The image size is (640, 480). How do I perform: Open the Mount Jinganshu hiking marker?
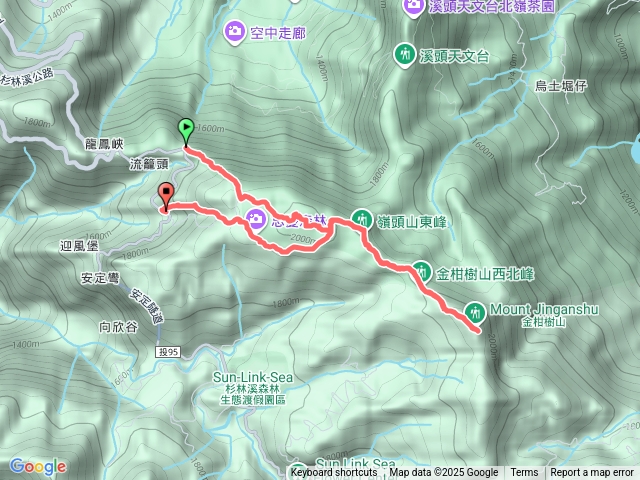tap(475, 313)
